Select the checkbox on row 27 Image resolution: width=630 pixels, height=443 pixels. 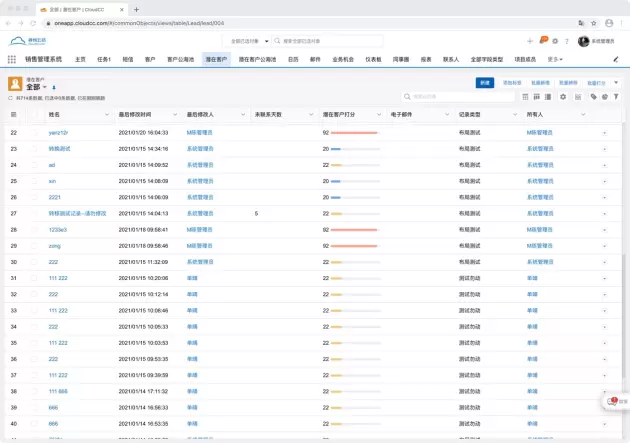[34, 213]
